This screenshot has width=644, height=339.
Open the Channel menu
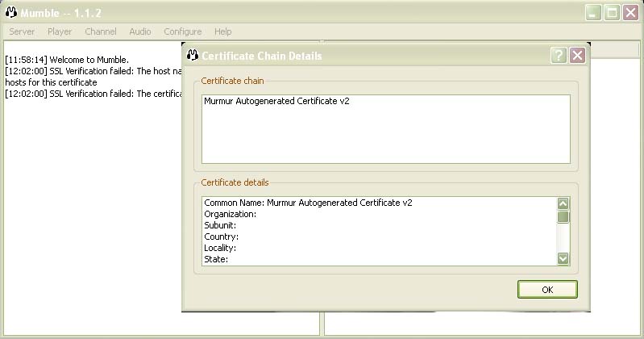pos(101,31)
